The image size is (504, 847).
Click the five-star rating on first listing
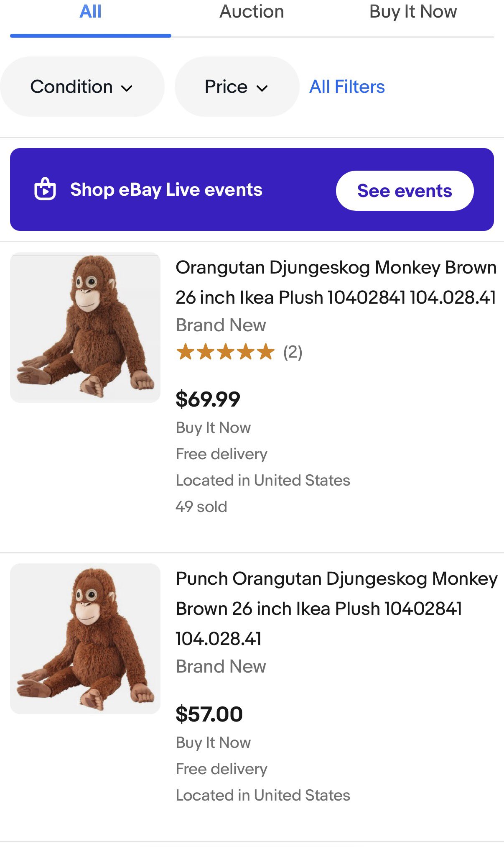point(225,352)
